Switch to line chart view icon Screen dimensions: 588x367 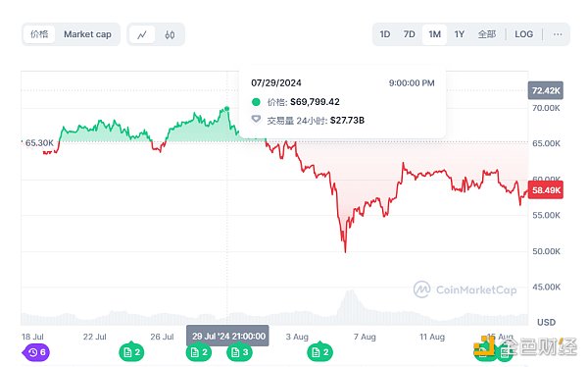pyautogui.click(x=142, y=34)
